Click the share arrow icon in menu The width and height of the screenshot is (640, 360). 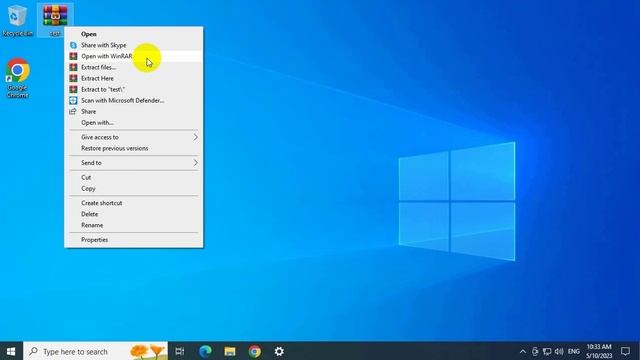[73, 111]
